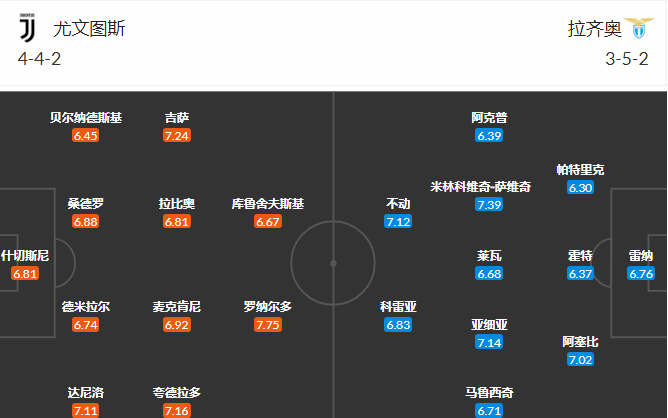
Task: Click 夸德拉多's 7.16 rating badge
Action: [x=177, y=411]
